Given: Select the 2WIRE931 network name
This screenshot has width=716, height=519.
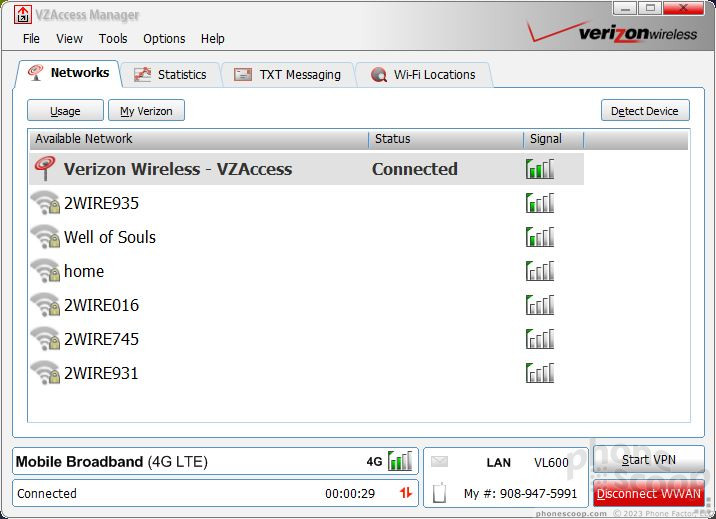Looking at the screenshot, I should pyautogui.click(x=101, y=373).
